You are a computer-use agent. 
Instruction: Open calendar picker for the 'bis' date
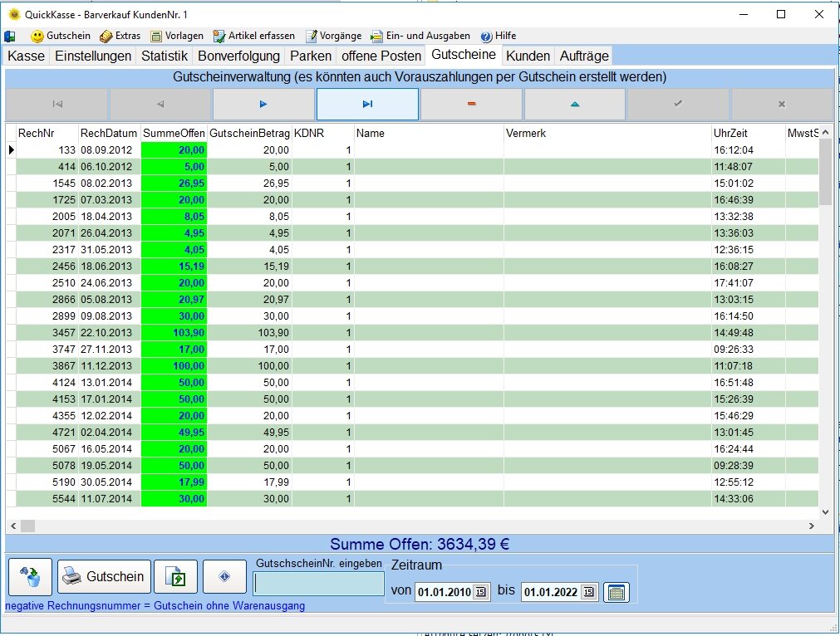588,592
